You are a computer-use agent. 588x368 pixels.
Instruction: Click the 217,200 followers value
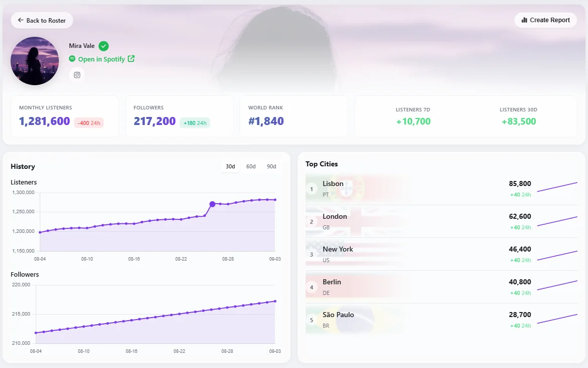[x=155, y=121]
